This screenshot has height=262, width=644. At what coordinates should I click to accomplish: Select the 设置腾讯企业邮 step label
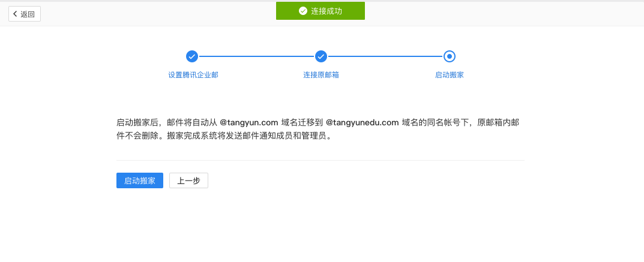point(193,75)
